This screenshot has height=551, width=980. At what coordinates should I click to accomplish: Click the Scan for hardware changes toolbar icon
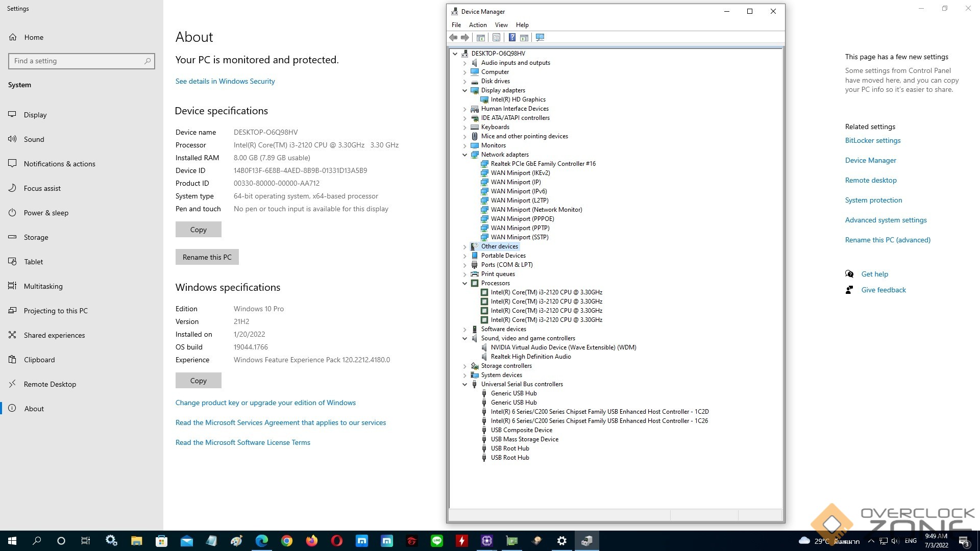(540, 37)
